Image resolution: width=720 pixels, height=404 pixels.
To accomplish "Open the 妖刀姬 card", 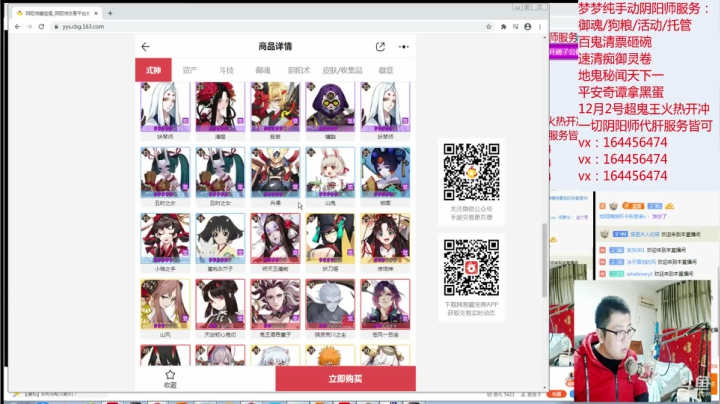I will tap(330, 242).
